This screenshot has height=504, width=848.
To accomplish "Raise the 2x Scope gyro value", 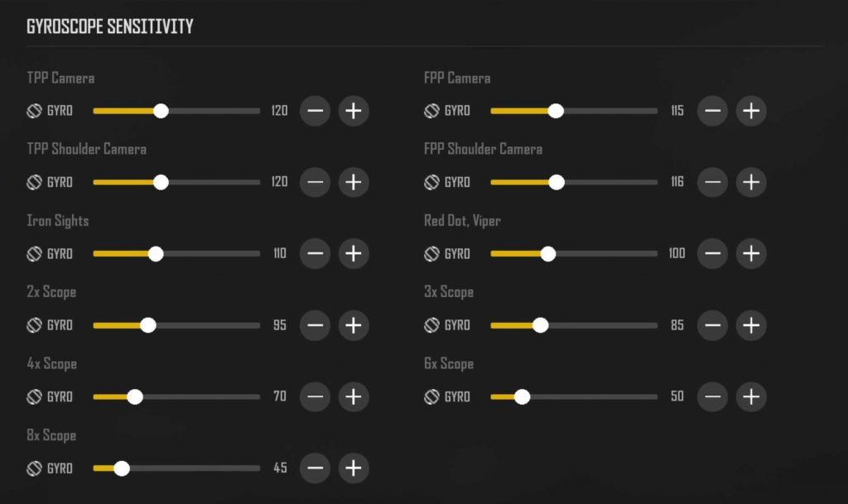I will click(x=354, y=325).
